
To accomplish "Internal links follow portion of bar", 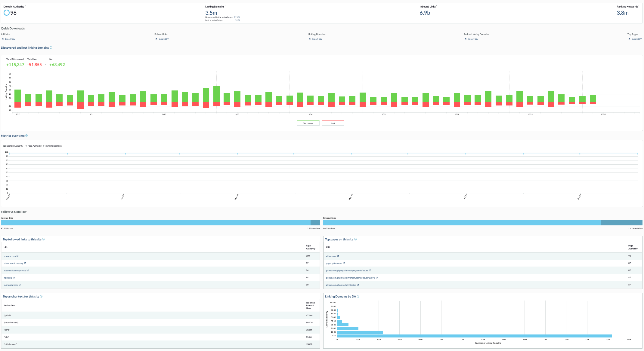I will [156, 223].
